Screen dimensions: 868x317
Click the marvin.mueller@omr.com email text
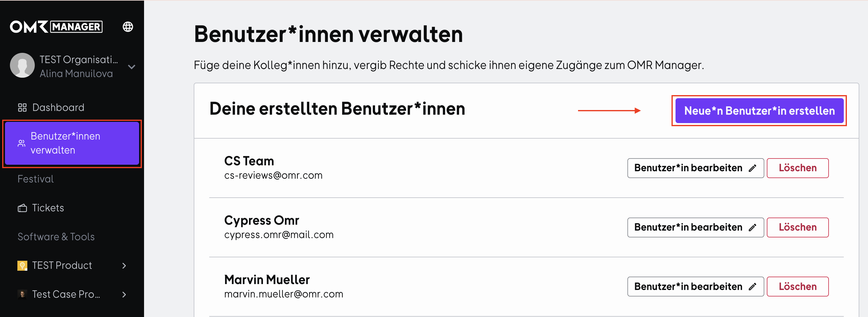[x=284, y=294]
